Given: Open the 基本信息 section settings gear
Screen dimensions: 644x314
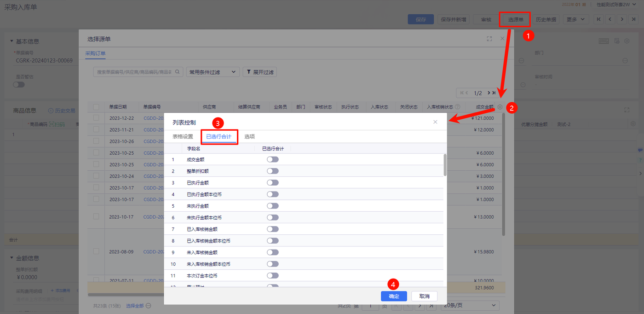Looking at the screenshot, I should 627,41.
